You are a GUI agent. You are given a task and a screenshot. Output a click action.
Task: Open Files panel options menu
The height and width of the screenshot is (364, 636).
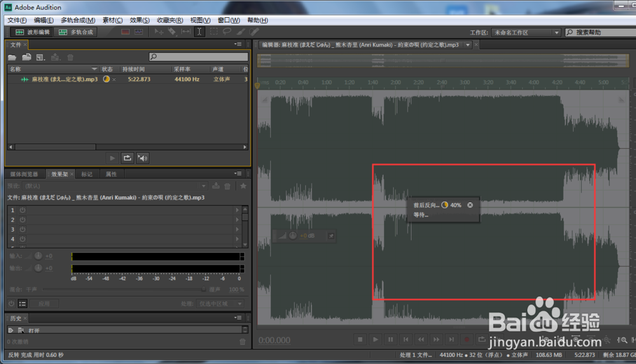click(x=238, y=44)
